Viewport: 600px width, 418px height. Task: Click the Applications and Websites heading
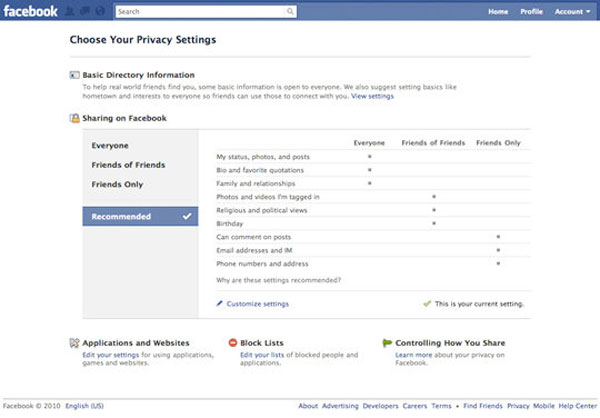[x=136, y=343]
